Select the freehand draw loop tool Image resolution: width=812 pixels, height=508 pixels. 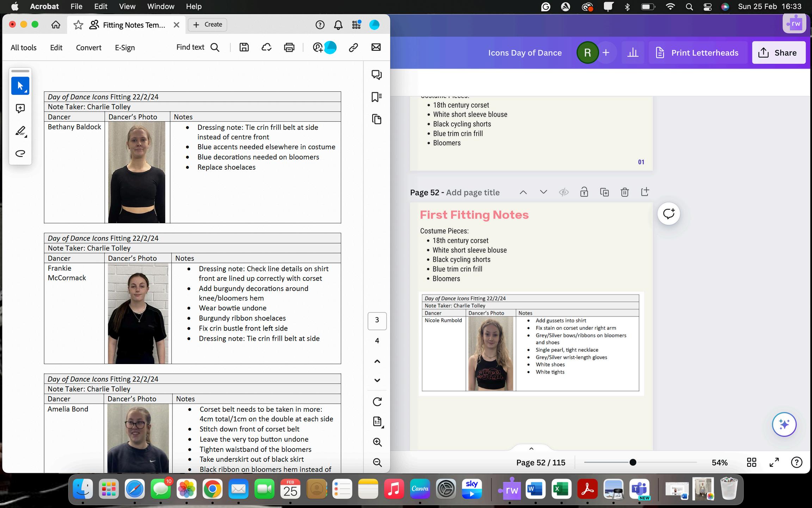[x=20, y=153]
